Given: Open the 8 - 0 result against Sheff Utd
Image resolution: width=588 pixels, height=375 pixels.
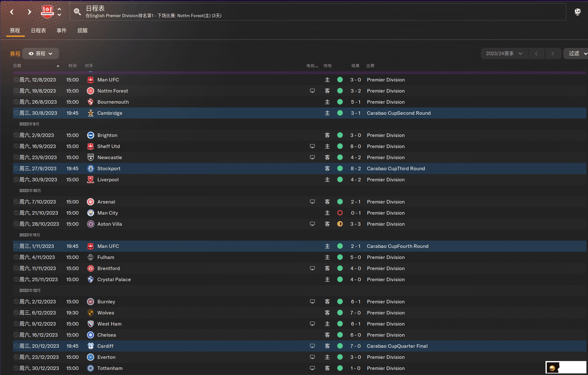Looking at the screenshot, I should (x=356, y=146).
